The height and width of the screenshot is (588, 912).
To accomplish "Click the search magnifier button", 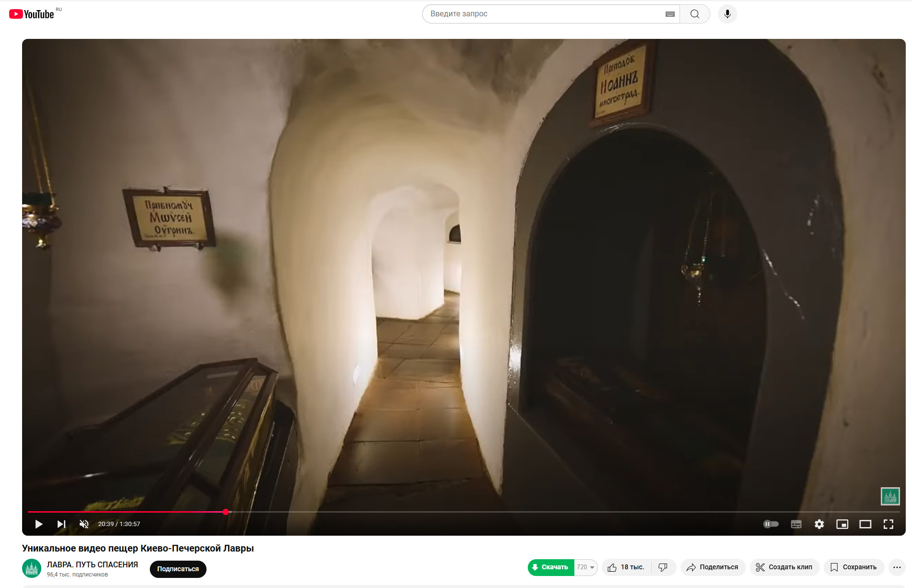I will click(694, 14).
